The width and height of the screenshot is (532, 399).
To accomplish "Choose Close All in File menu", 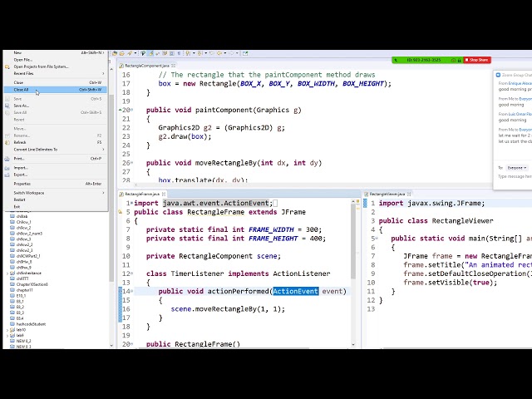I will pos(56,90).
